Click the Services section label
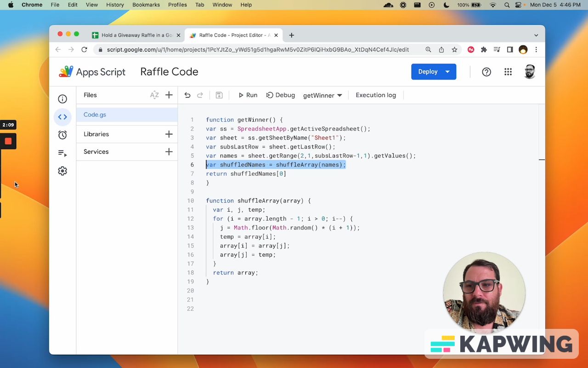The width and height of the screenshot is (588, 368). pos(96,152)
